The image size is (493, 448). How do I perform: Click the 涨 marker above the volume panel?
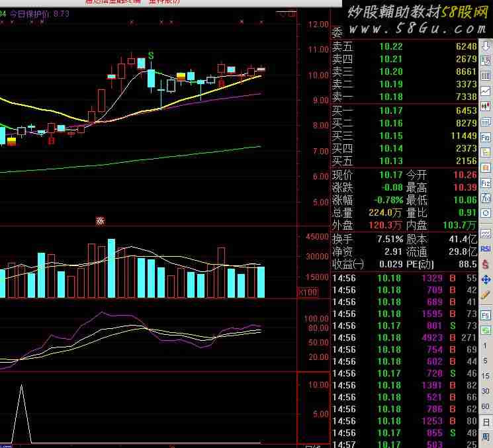101,221
